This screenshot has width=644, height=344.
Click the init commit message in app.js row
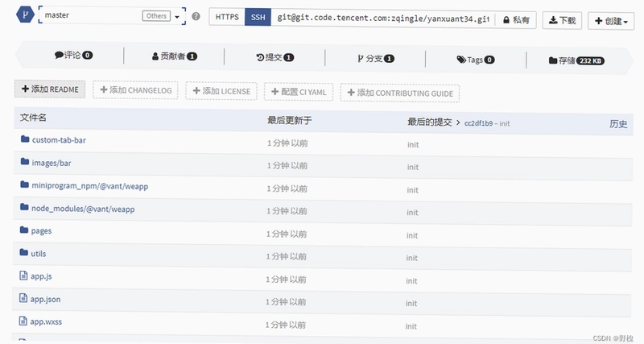[x=411, y=281]
